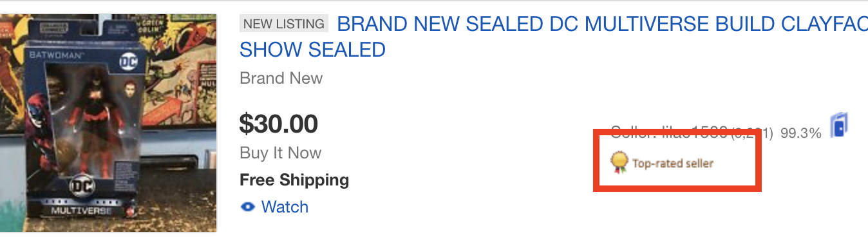Select the Brand New condition text
Image resolution: width=868 pixels, height=246 pixels.
[x=281, y=79]
